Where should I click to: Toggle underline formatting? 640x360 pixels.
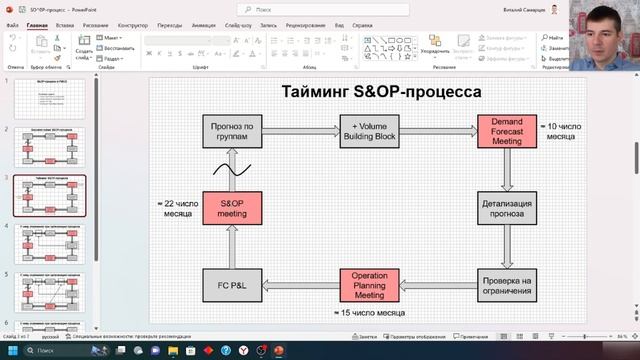170,53
